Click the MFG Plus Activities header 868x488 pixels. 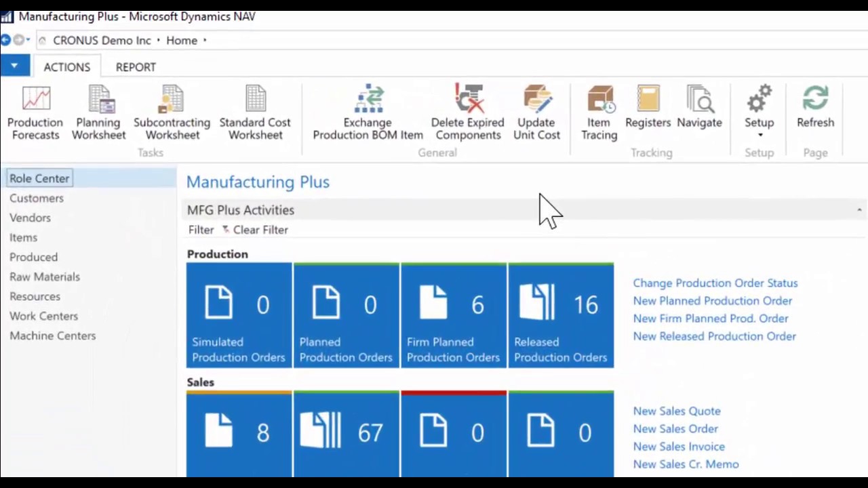pos(241,210)
